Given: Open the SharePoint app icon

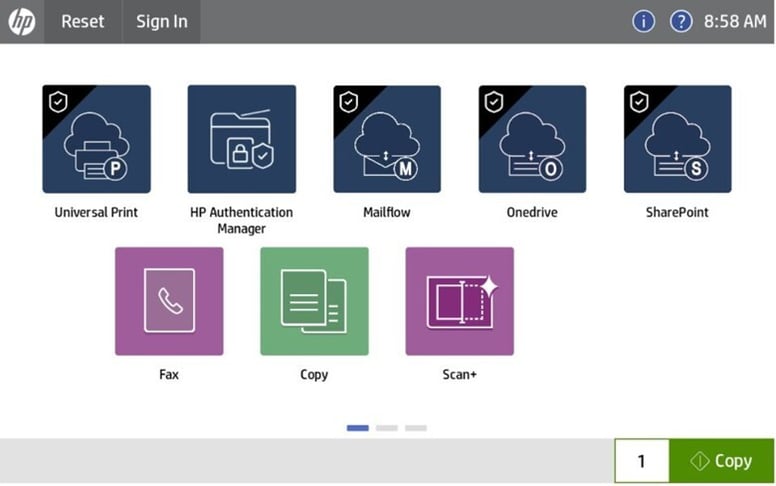Looking at the screenshot, I should pyautogui.click(x=677, y=139).
